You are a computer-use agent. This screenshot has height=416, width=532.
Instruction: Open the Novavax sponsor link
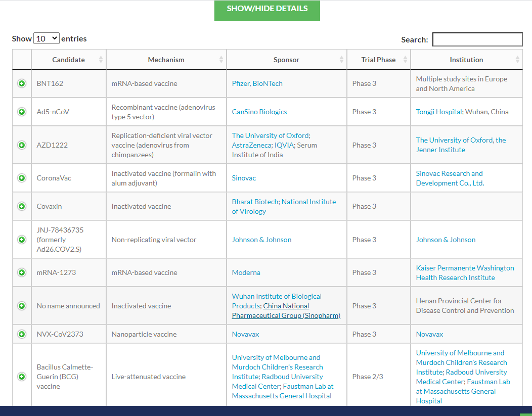(x=245, y=334)
